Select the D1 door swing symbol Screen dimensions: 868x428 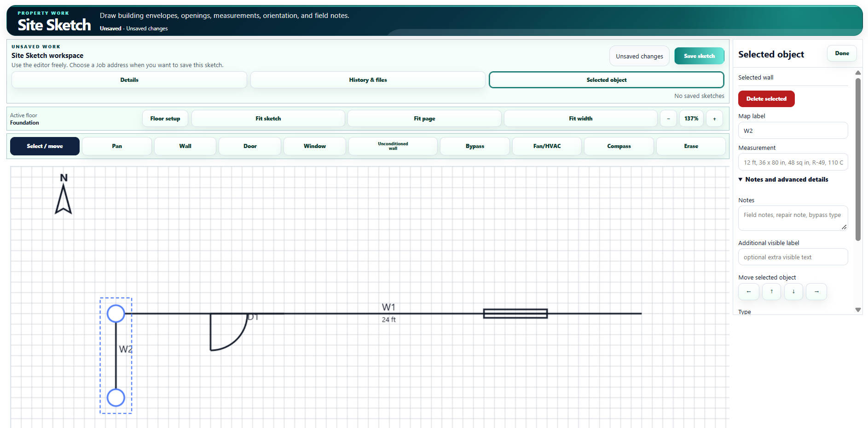click(229, 332)
